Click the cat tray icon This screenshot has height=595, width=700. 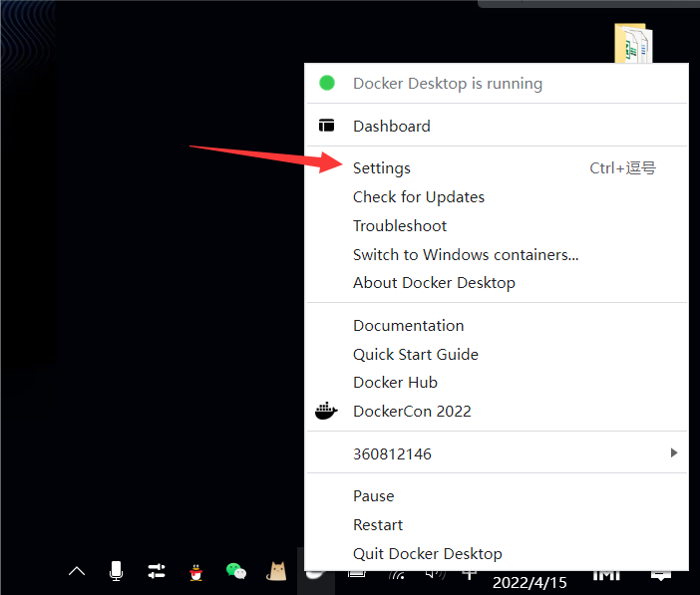[276, 571]
